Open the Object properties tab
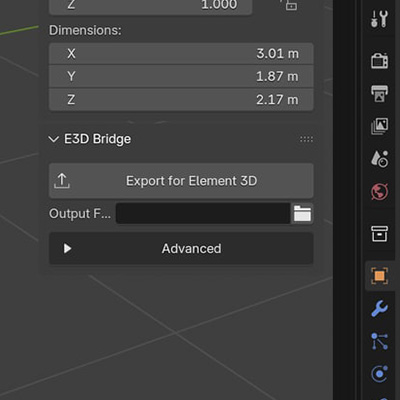This screenshot has width=400, height=400. point(379,276)
